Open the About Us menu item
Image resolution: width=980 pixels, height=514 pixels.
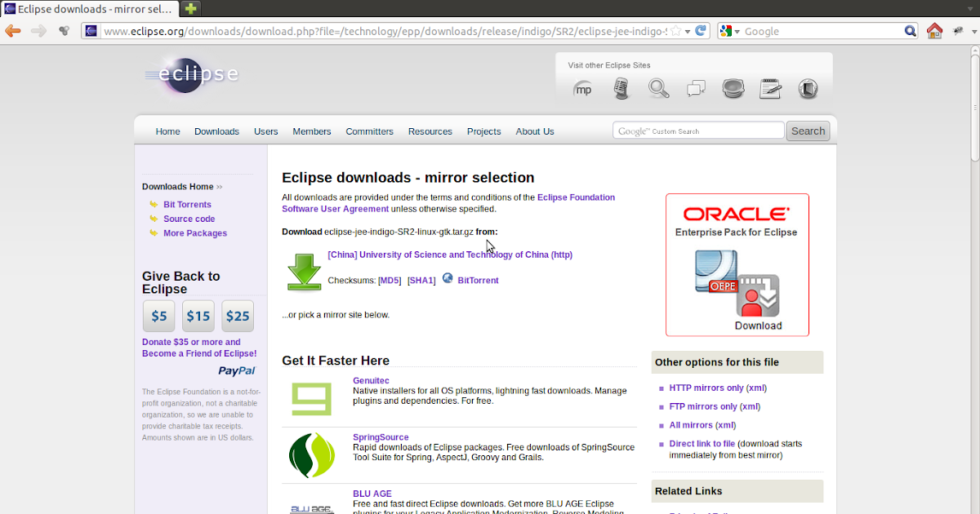pyautogui.click(x=535, y=131)
